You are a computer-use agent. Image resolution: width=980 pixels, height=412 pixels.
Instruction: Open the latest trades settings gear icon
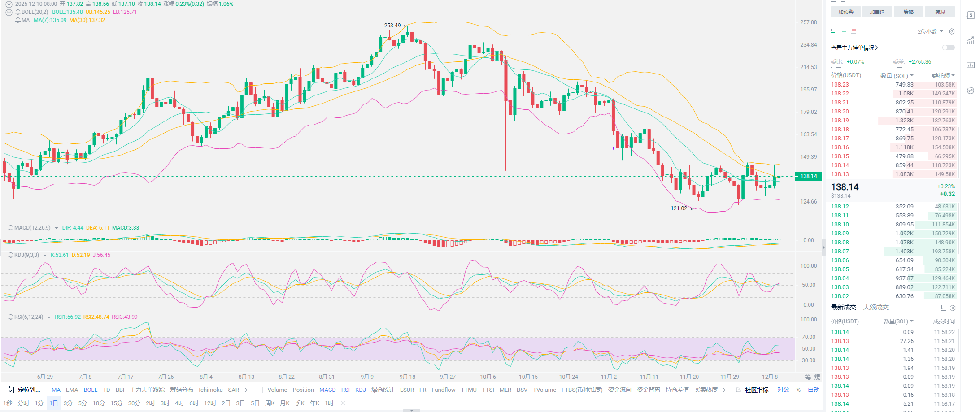953,308
